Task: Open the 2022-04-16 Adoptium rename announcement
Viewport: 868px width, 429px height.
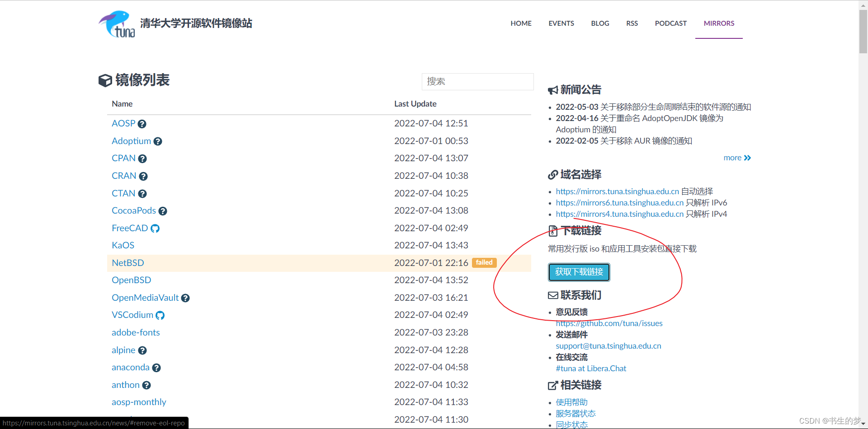Action: tap(639, 124)
